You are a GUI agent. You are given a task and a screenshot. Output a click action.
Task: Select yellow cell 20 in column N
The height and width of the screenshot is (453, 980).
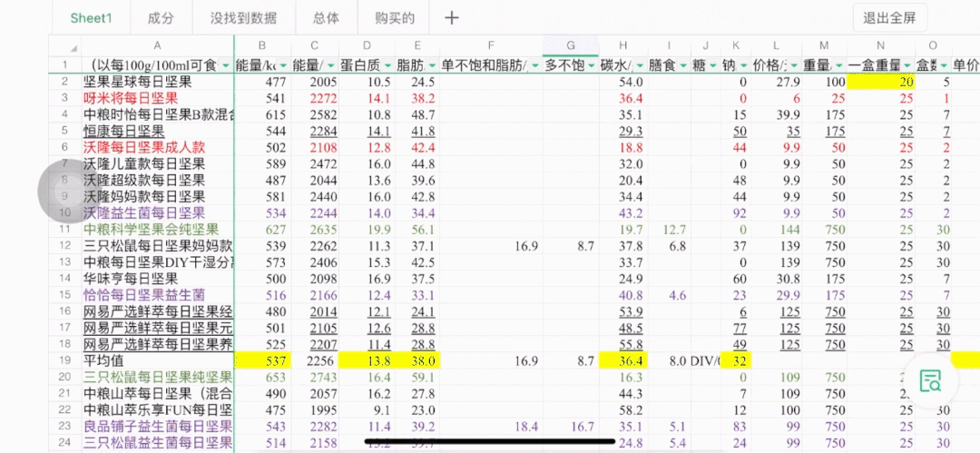tap(880, 82)
